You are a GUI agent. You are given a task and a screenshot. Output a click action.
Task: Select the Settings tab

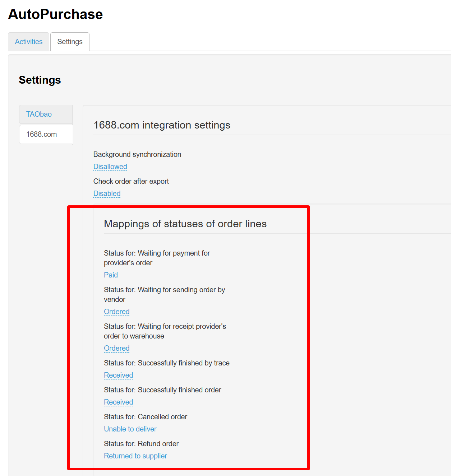click(70, 42)
